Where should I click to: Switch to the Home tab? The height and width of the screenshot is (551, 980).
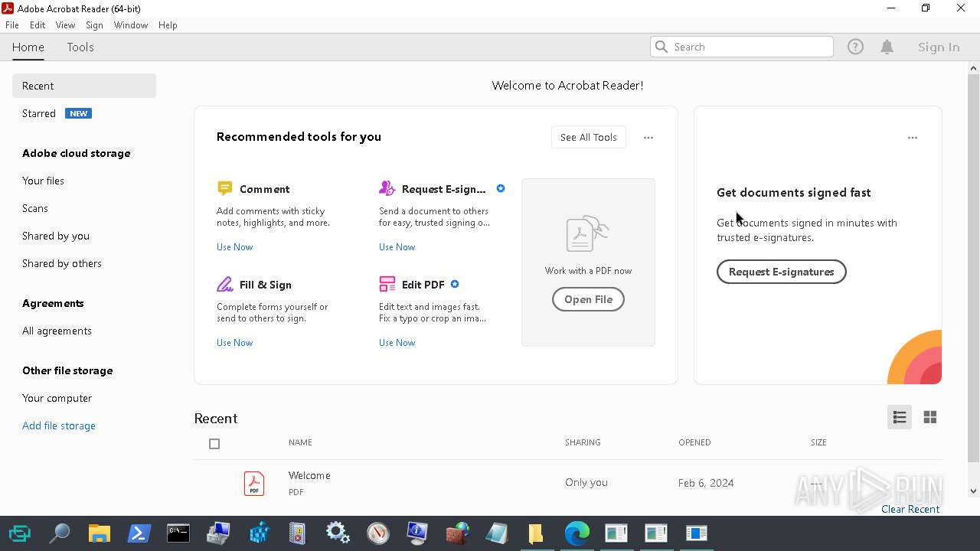tap(28, 47)
